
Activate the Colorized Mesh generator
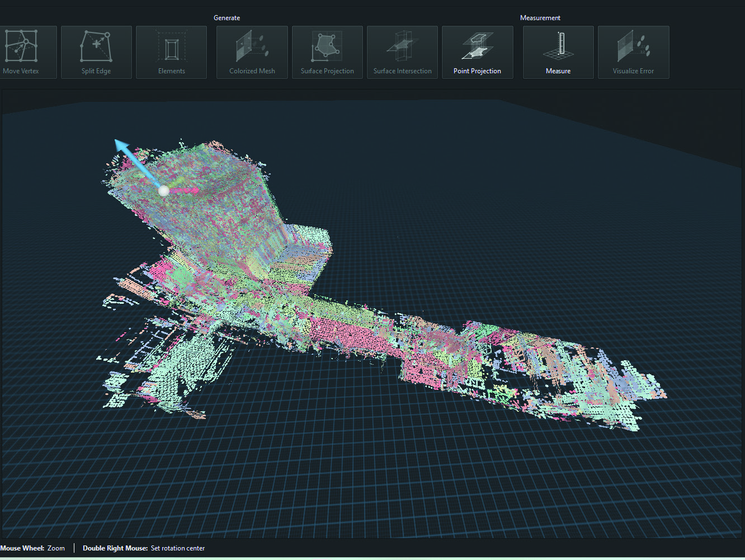click(252, 52)
